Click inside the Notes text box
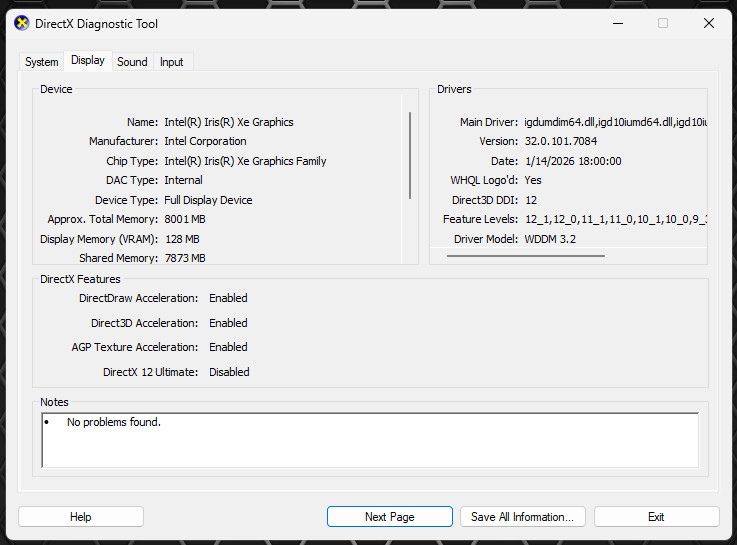This screenshot has height=545, width=737. (370, 440)
